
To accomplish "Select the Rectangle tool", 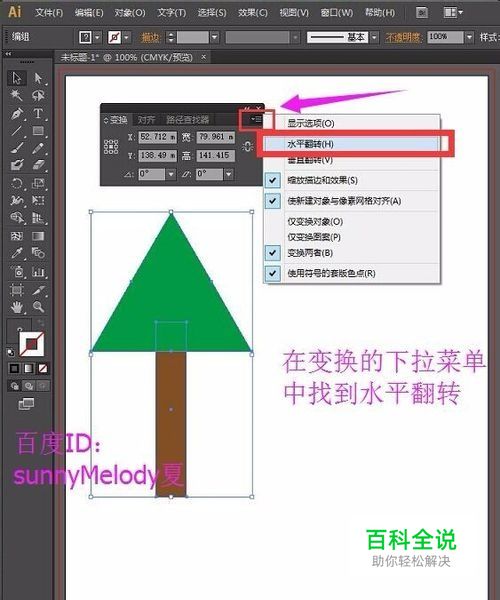I will [38, 131].
